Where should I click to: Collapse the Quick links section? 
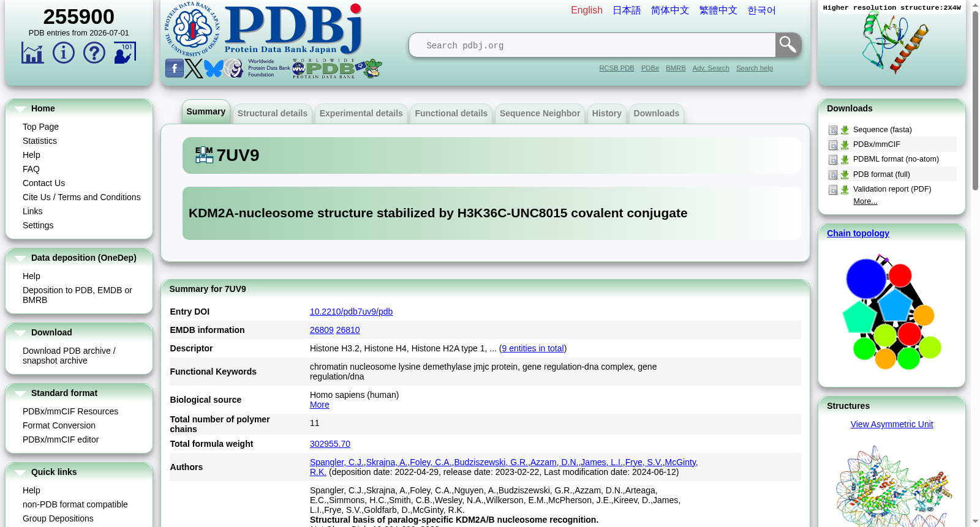20,473
